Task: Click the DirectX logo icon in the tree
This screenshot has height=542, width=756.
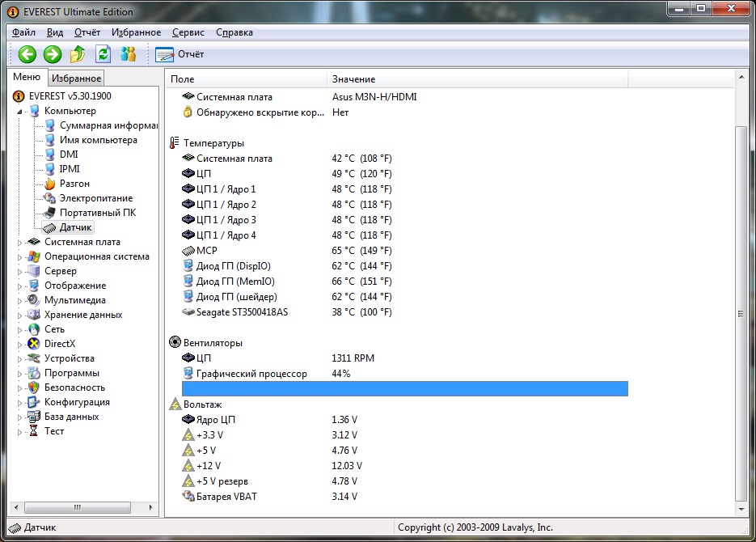Action: [34, 344]
